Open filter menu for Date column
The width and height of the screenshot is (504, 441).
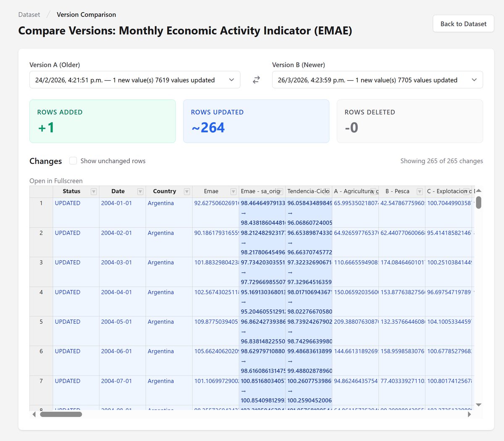click(x=140, y=192)
